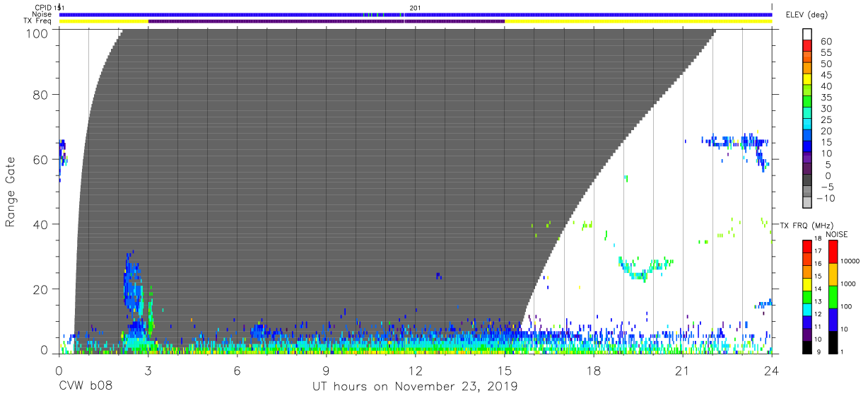Click the UT hours on November 23, 2019 title

415,387
